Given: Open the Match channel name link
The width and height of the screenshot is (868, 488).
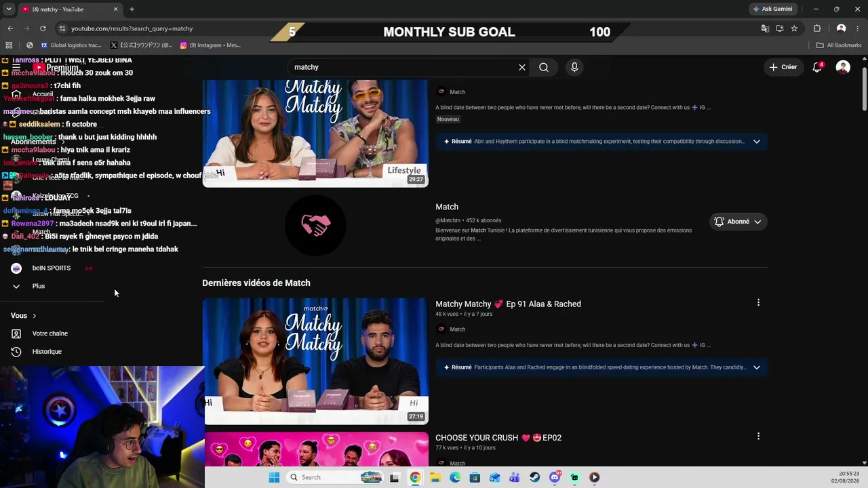Looking at the screenshot, I should pyautogui.click(x=447, y=207).
